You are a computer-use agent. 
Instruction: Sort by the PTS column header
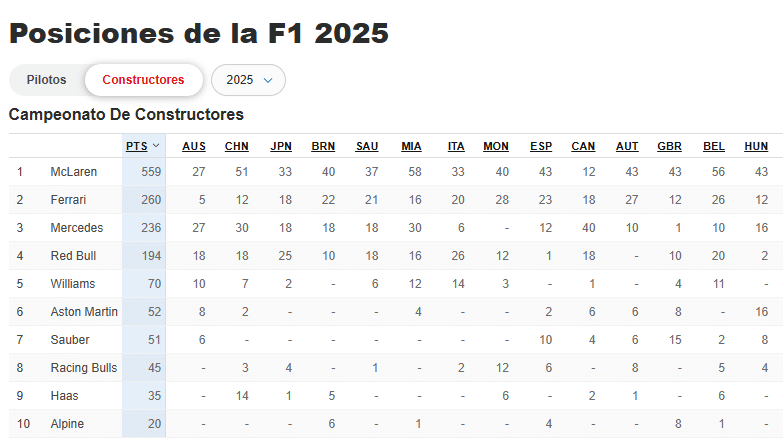pyautogui.click(x=136, y=146)
